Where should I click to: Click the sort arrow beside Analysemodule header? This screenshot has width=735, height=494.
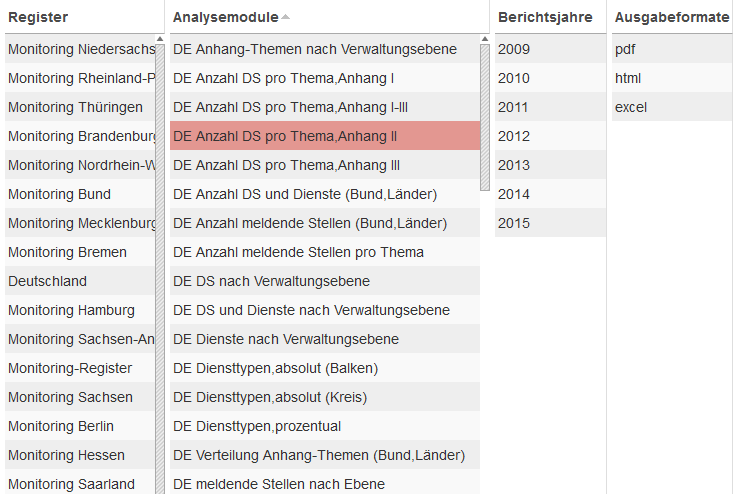tap(286, 18)
